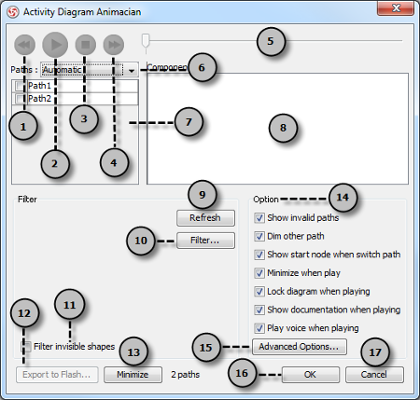Select the Path1 row text
The image size is (420, 400).
[x=40, y=86]
